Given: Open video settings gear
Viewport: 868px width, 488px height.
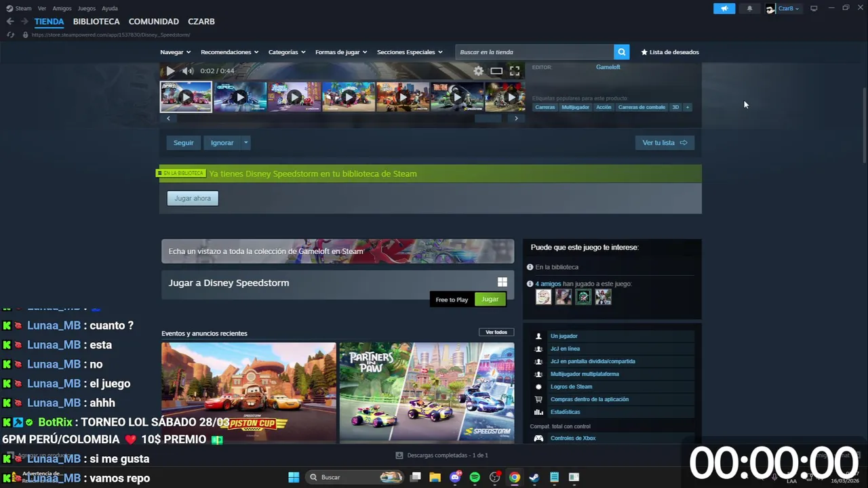Looking at the screenshot, I should pos(478,70).
